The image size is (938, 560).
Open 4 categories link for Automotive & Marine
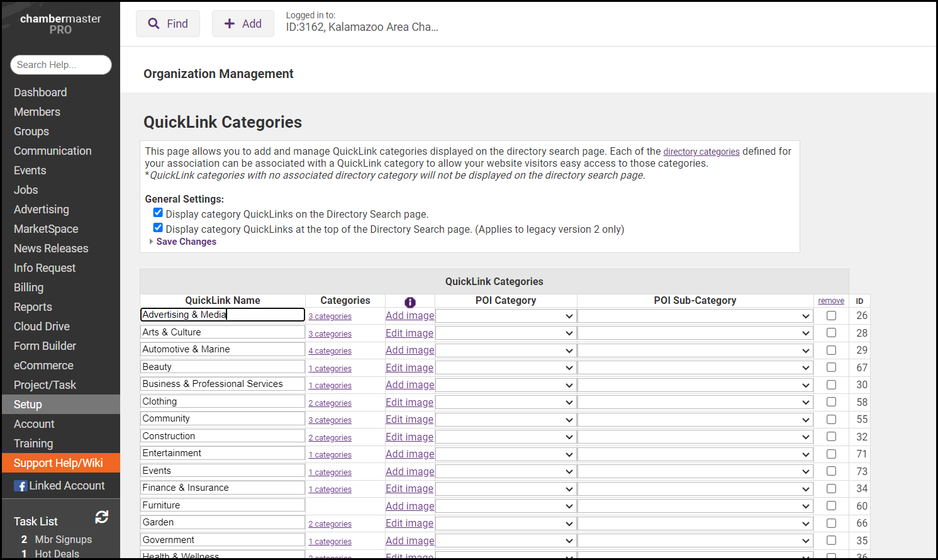pyautogui.click(x=330, y=351)
